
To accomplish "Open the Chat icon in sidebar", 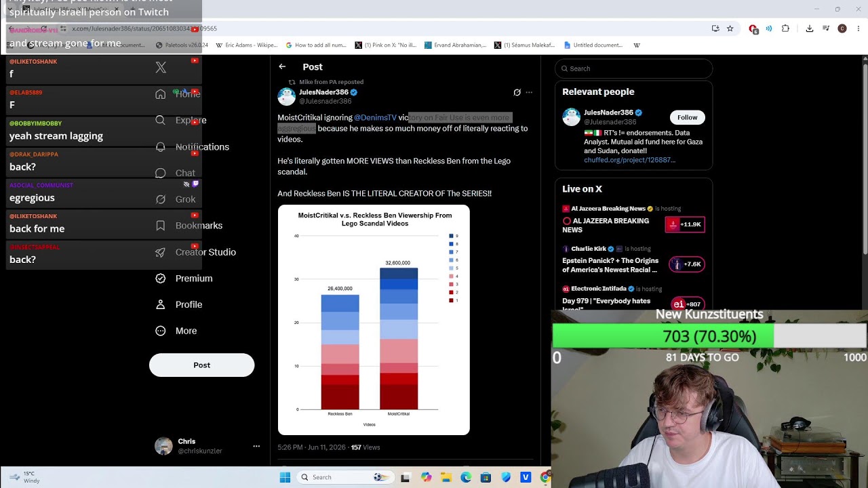I will coord(160,173).
